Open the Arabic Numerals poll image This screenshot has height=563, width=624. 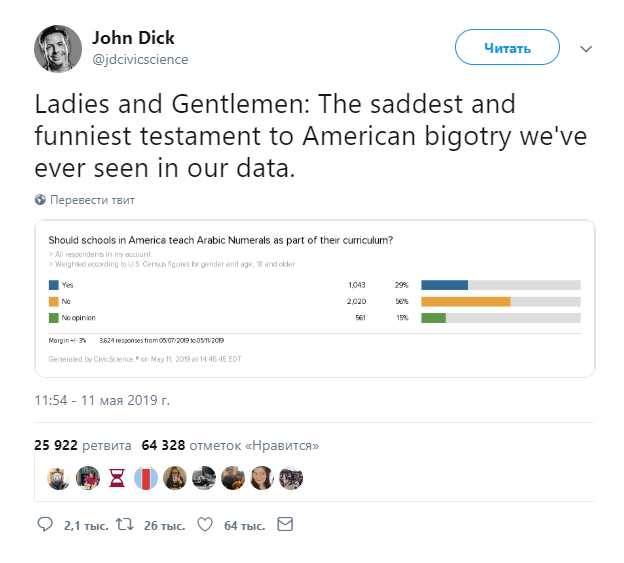click(x=315, y=298)
